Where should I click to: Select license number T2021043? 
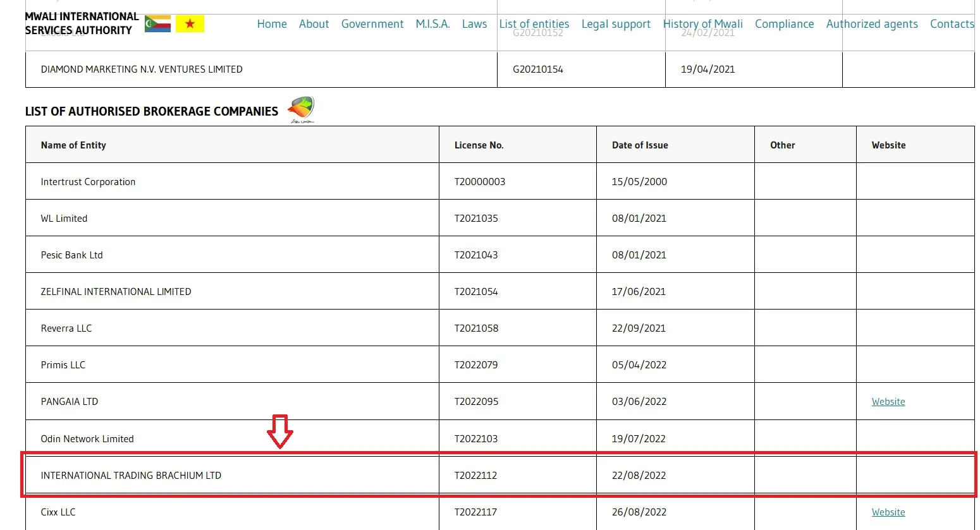coord(476,255)
